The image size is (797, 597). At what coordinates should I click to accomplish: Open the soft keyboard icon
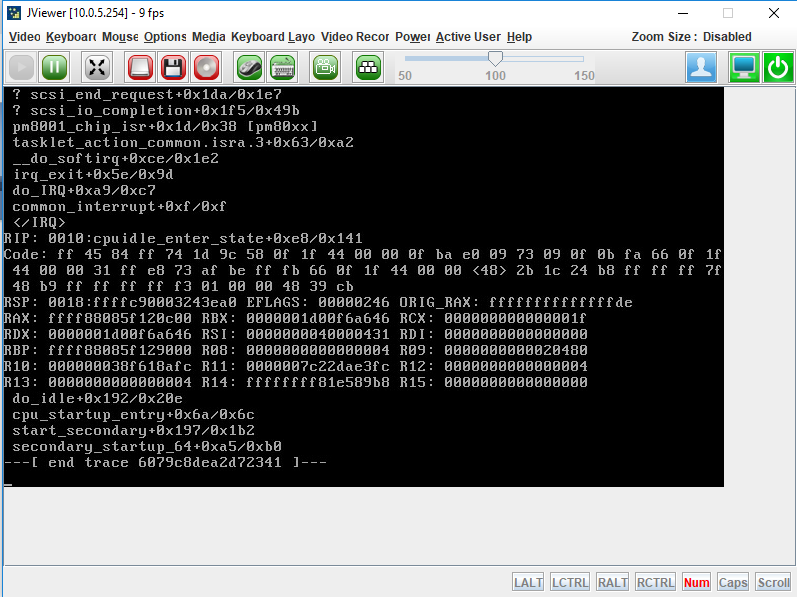click(283, 67)
